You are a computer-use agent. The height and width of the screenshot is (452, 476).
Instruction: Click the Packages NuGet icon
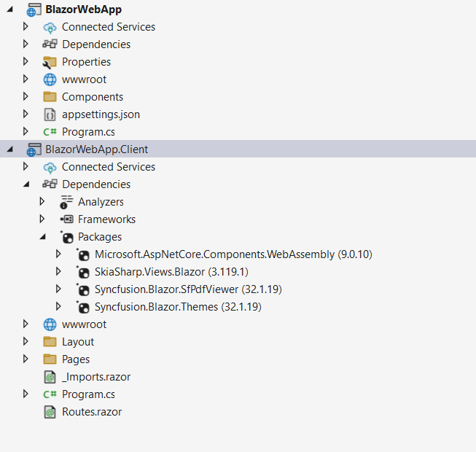(66, 237)
